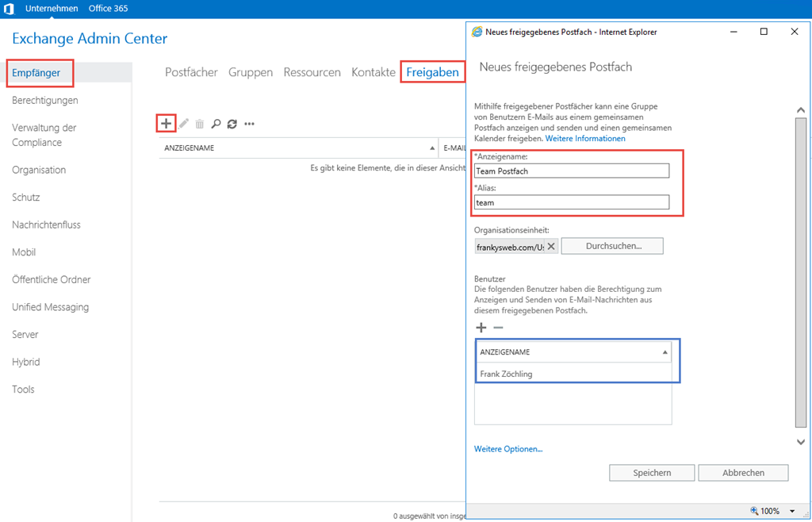The width and height of the screenshot is (812, 522).
Task: Click the trash delete icon in toolbar
Action: click(200, 124)
